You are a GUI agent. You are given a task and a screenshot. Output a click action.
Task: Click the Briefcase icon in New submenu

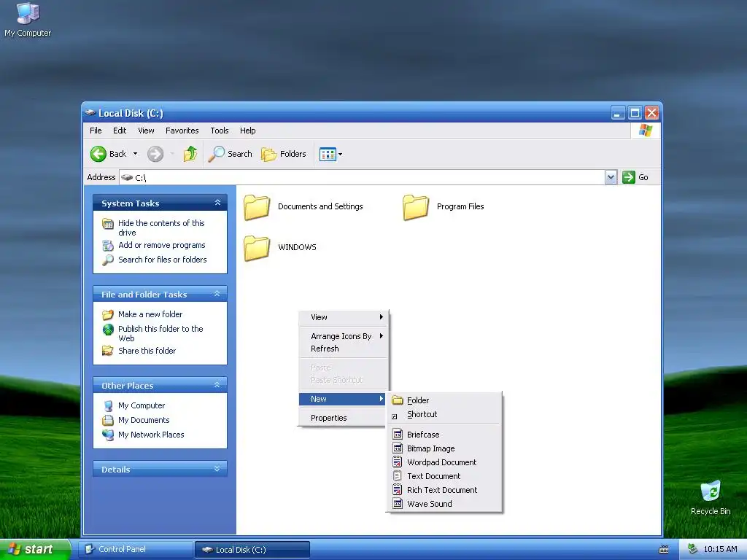point(398,435)
